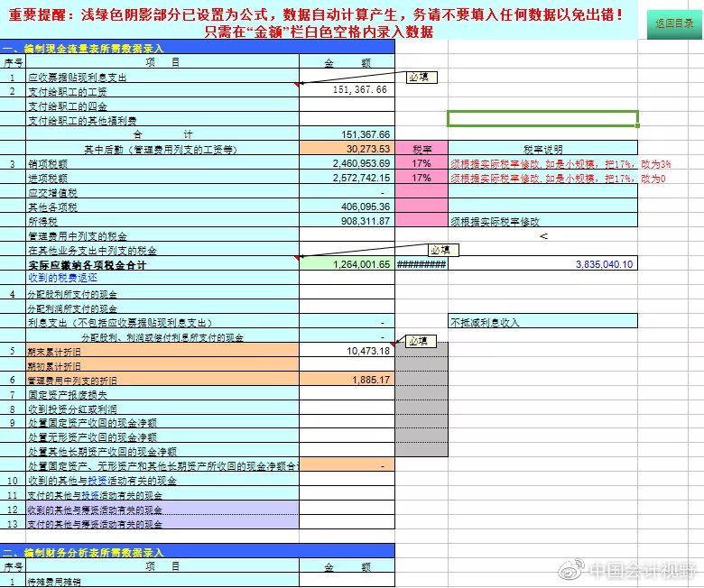This screenshot has height=588, width=704.
Task: Select the 一、编制现金流量表所需数据录入 section header
Action: (x=197, y=47)
